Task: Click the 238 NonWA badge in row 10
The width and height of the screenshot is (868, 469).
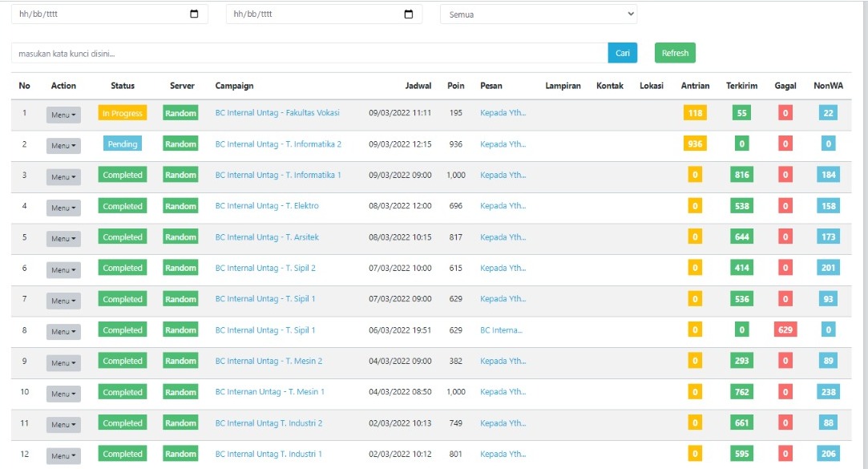Action: click(x=829, y=392)
